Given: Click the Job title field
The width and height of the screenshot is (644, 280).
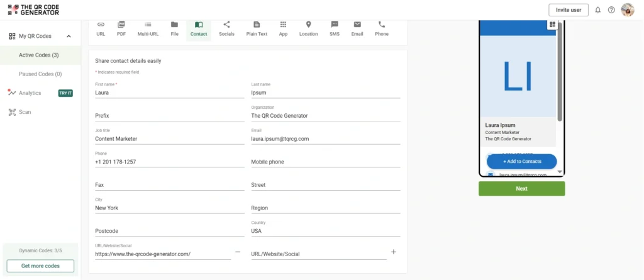Looking at the screenshot, I should pos(170,139).
